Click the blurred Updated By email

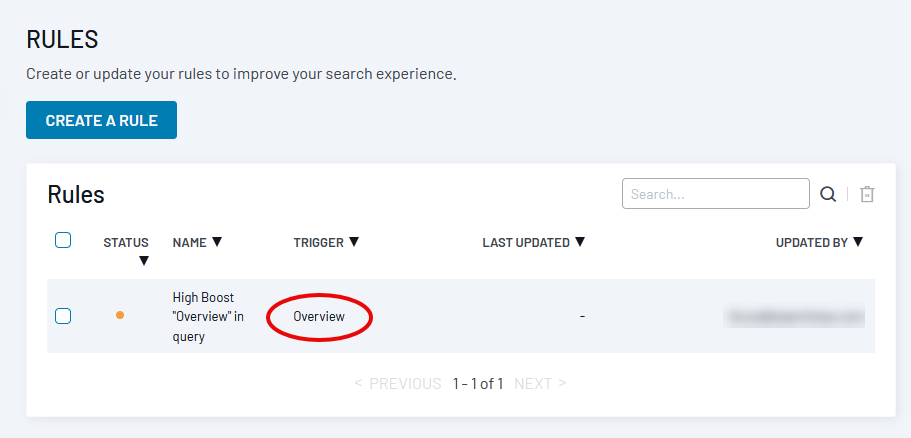coord(794,317)
